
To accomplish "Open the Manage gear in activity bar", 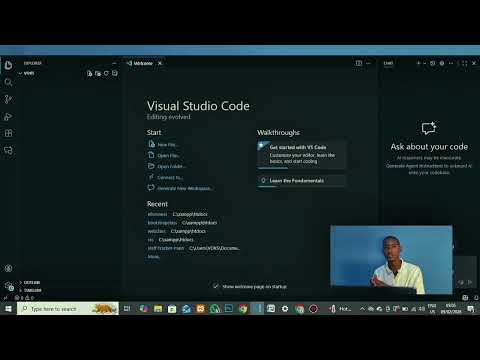I will click(9, 286).
